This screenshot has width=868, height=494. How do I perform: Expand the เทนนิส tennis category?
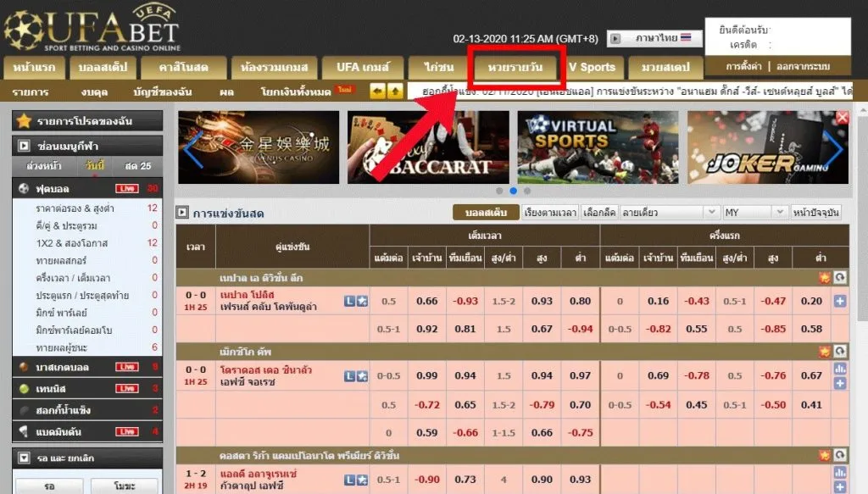pos(87,388)
